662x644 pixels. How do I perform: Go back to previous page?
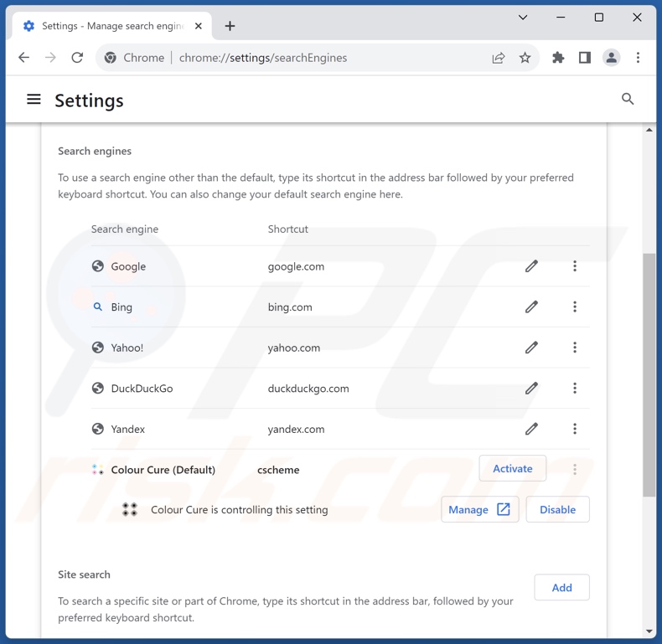point(24,58)
